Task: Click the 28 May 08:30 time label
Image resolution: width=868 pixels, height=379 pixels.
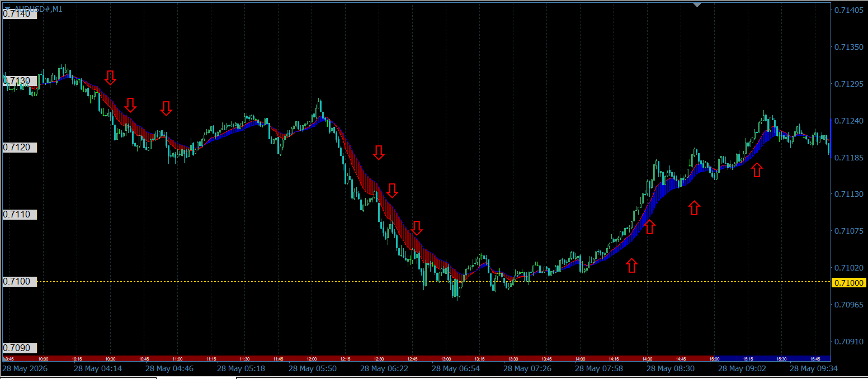Action: click(671, 368)
